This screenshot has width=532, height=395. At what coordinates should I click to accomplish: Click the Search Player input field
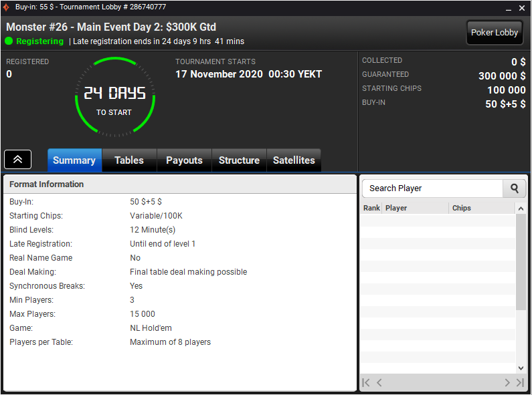[x=432, y=188]
